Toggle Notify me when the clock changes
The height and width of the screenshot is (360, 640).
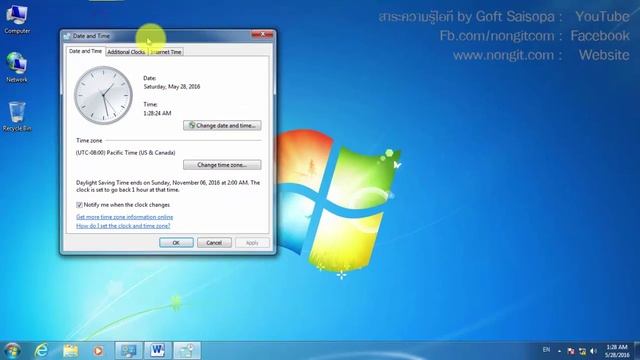[79, 205]
